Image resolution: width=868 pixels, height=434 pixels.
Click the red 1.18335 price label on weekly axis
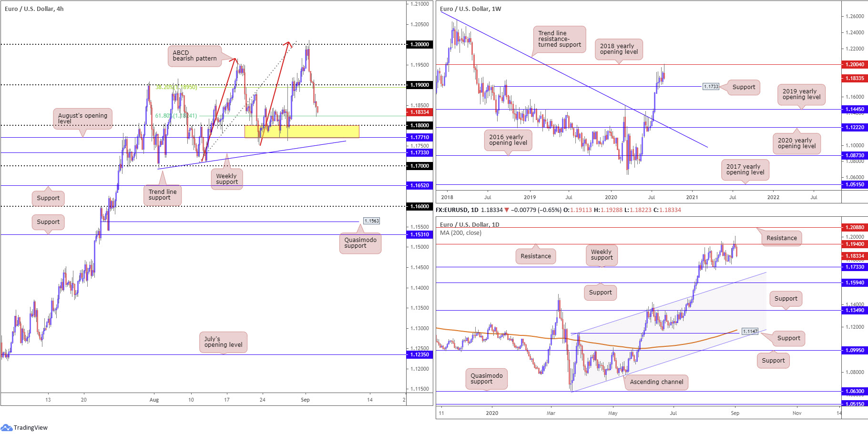point(855,78)
